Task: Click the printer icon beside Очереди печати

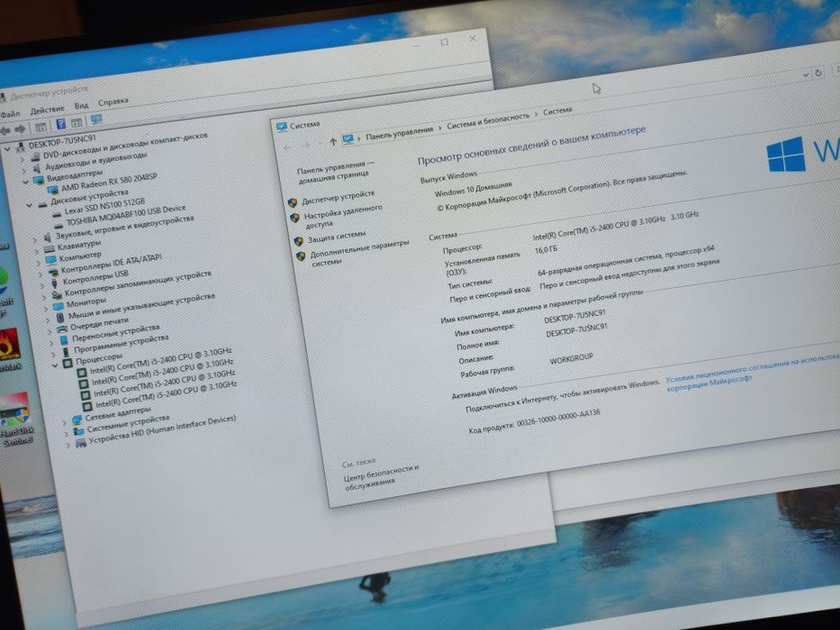Action: (62, 328)
